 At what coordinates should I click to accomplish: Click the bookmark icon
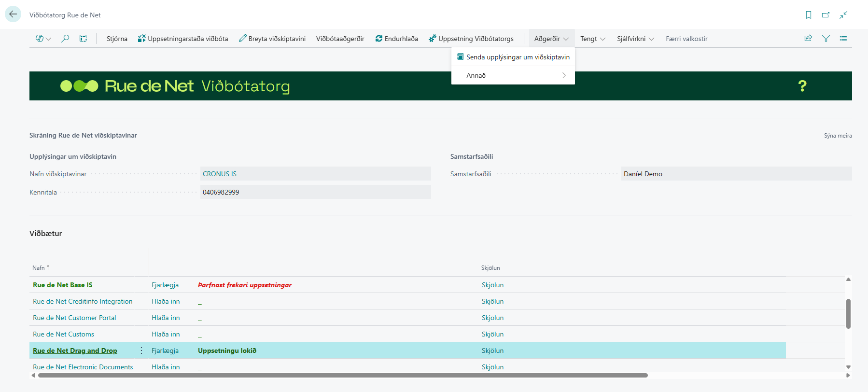coord(808,15)
